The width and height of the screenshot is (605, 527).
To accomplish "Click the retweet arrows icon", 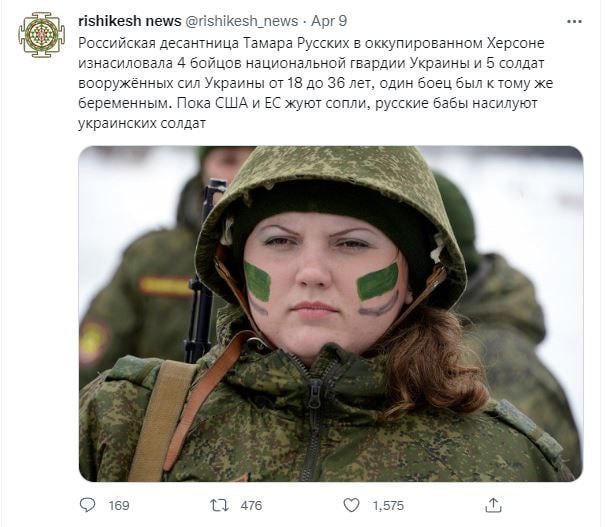I will [219, 505].
